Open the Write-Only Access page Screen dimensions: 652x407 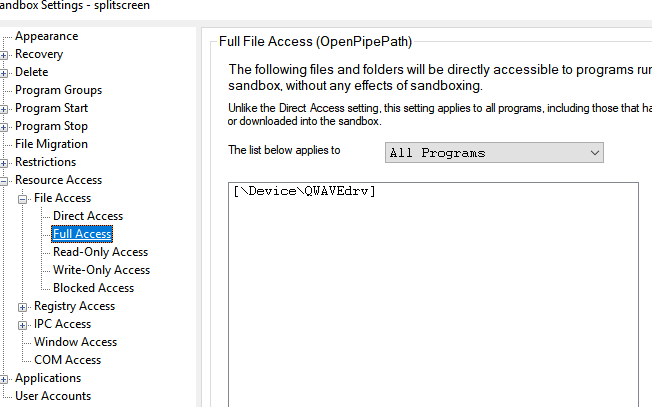point(101,270)
